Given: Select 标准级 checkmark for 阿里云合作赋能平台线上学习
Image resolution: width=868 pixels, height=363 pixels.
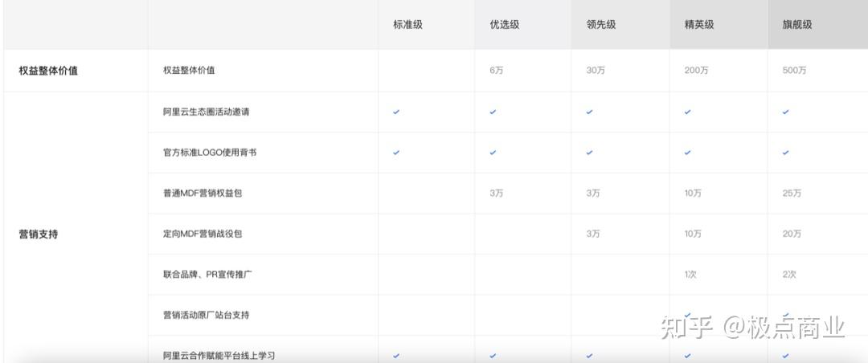Looking at the screenshot, I should coord(396,355).
